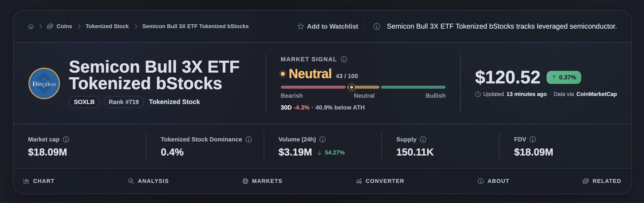
Task: Open the CONVERTER tab
Action: (x=380, y=181)
